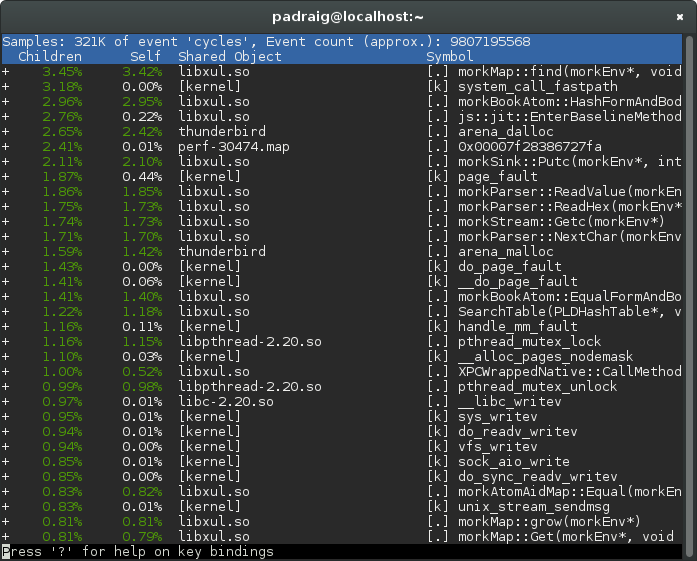
Task: Expand the arena_malloc row
Action: (x=5, y=252)
